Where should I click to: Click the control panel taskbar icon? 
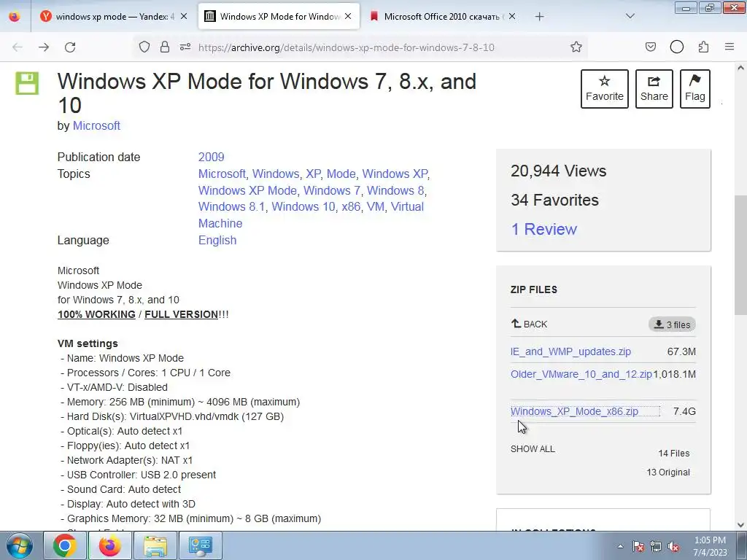click(200, 545)
